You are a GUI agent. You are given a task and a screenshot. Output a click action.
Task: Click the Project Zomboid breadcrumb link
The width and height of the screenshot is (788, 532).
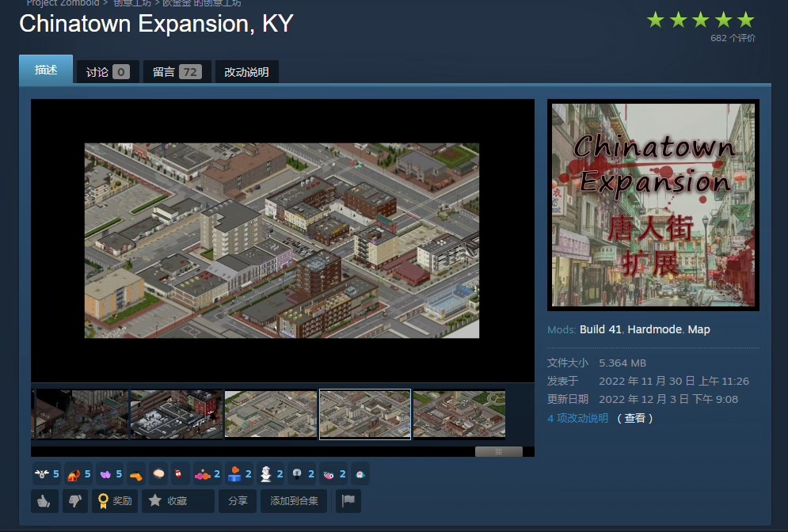tap(63, 3)
